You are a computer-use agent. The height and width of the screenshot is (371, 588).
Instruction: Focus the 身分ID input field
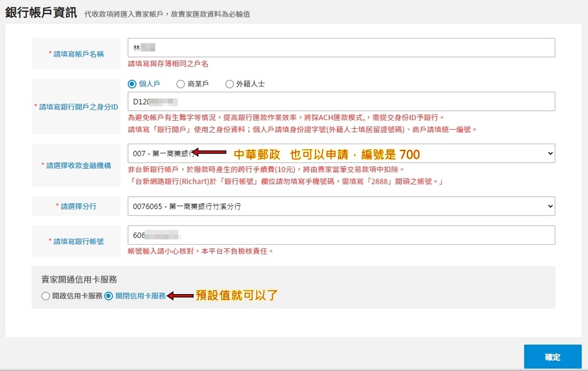pos(341,102)
